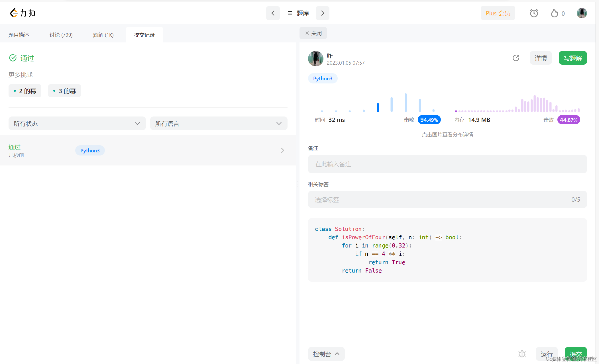Go to the next problem with the right arrow
Image resolution: width=599 pixels, height=364 pixels.
click(x=322, y=13)
